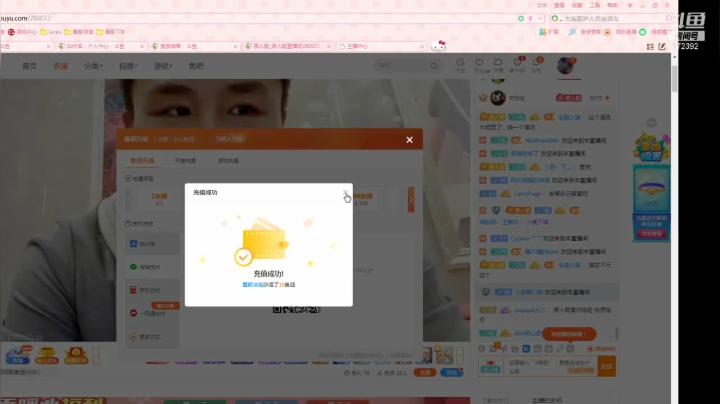Open the 游戏充值 tab
The height and width of the screenshot is (404, 720).
[228, 161]
